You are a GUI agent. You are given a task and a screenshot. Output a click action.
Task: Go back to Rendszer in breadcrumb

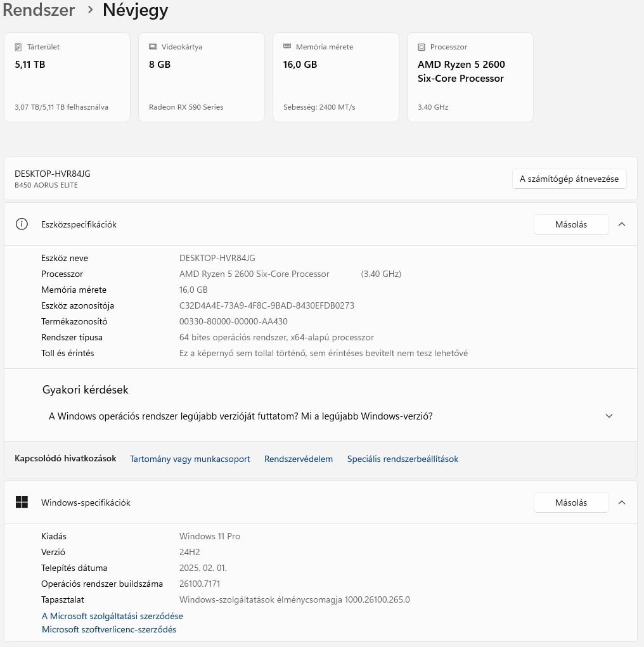click(39, 10)
